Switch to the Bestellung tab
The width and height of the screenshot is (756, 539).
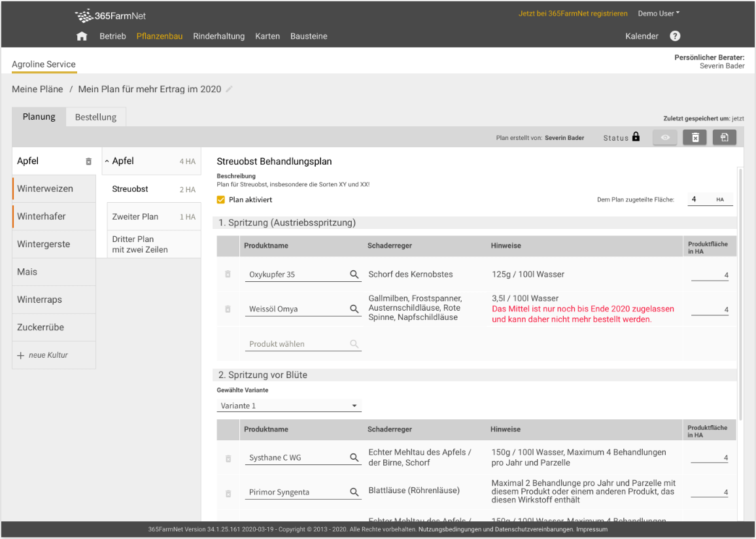pyautogui.click(x=95, y=117)
